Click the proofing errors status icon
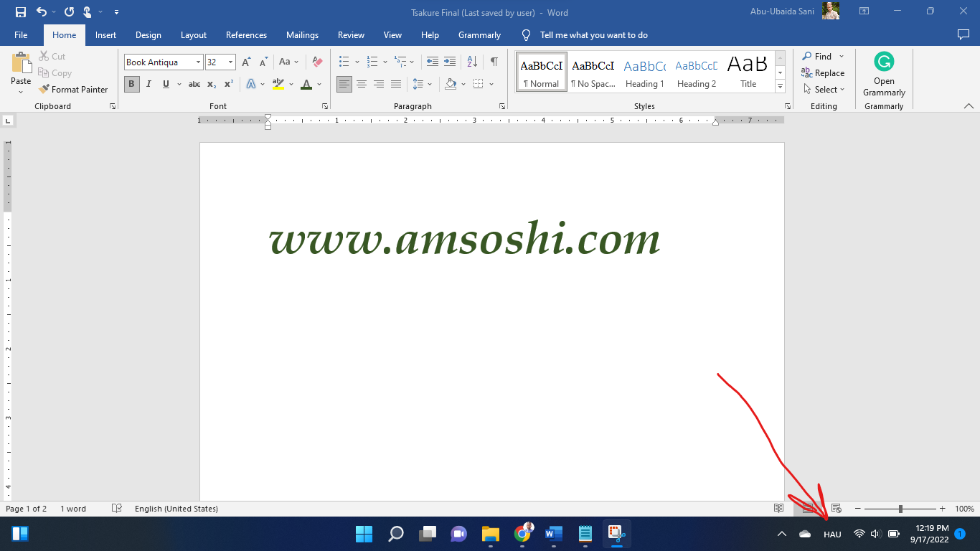 click(117, 509)
